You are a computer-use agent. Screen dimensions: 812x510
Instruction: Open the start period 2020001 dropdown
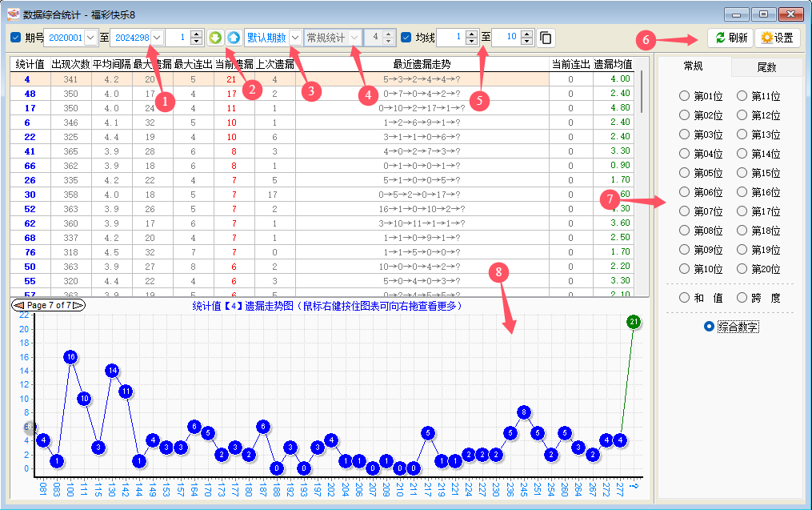point(90,38)
